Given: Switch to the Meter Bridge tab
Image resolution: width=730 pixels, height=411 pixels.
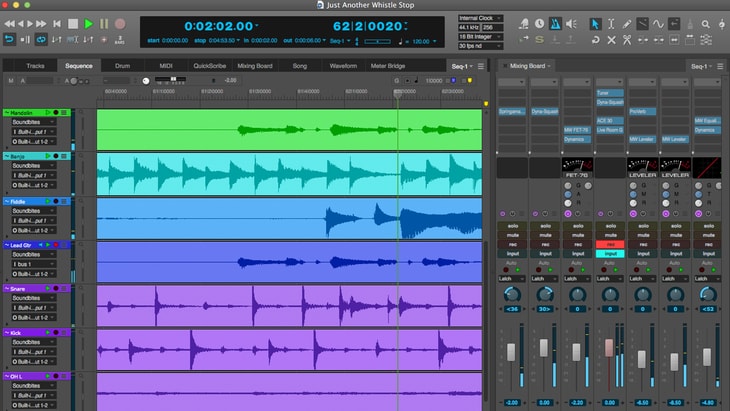Looking at the screenshot, I should click(x=388, y=66).
